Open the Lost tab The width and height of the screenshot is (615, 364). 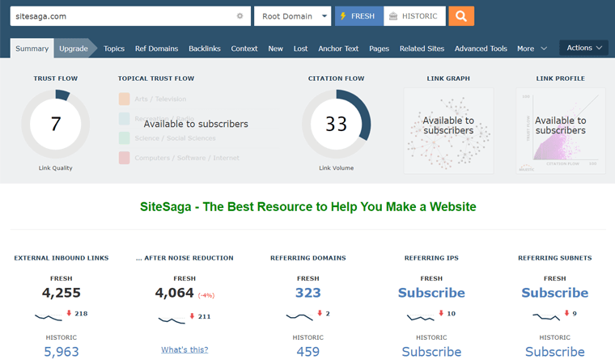300,49
